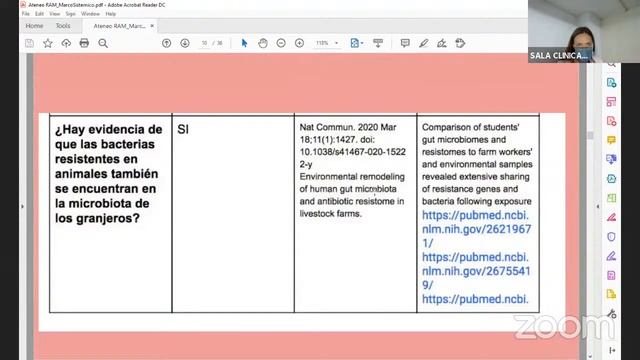Click the Save file icon
Screen dimensions: 640x360
click(x=29, y=43)
